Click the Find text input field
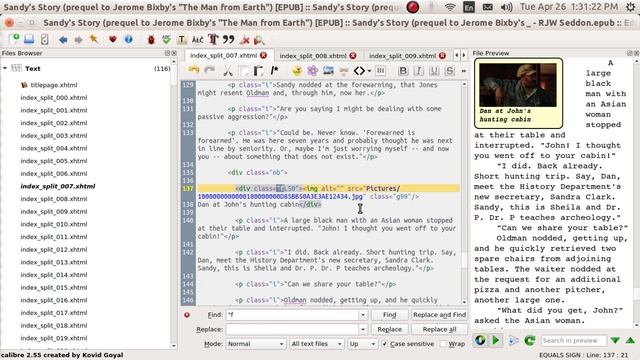 (x=293, y=315)
